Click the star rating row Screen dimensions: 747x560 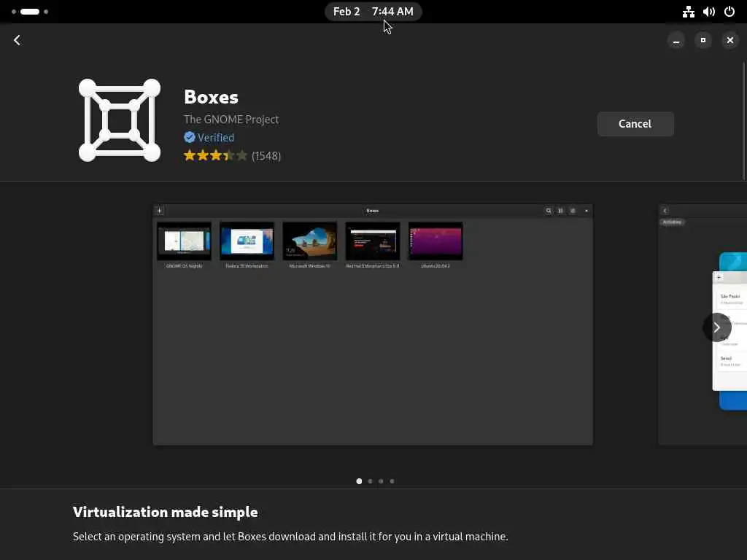point(215,155)
